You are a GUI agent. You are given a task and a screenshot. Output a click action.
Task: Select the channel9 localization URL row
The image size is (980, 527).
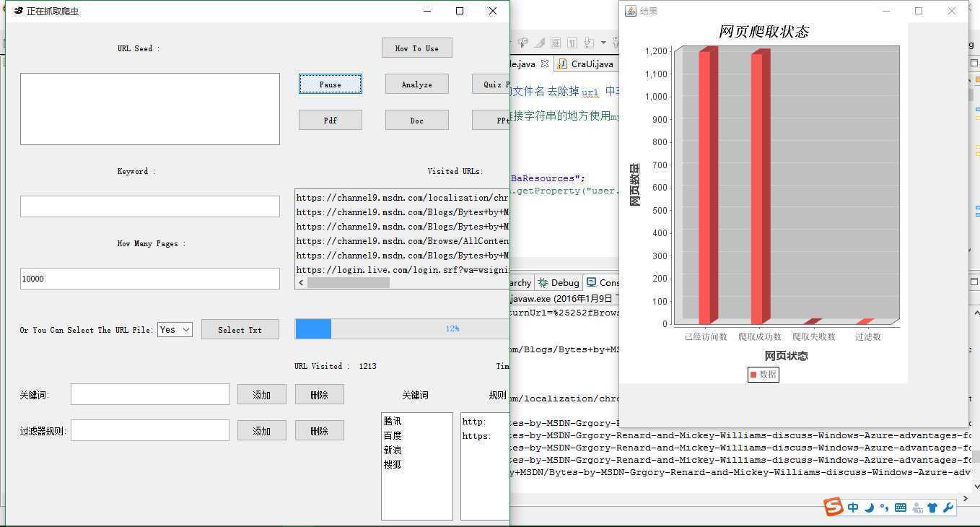(x=403, y=198)
